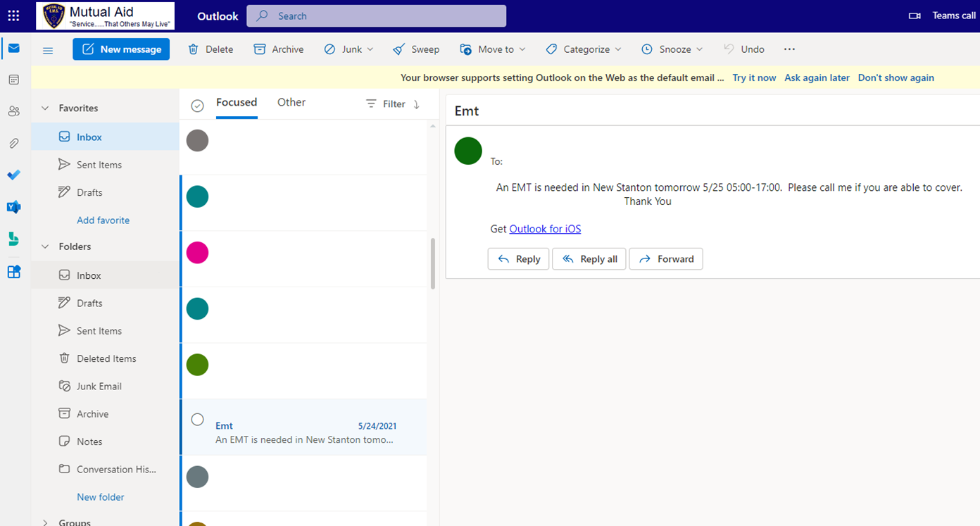Create a New folder
Image resolution: width=980 pixels, height=526 pixels.
click(101, 497)
